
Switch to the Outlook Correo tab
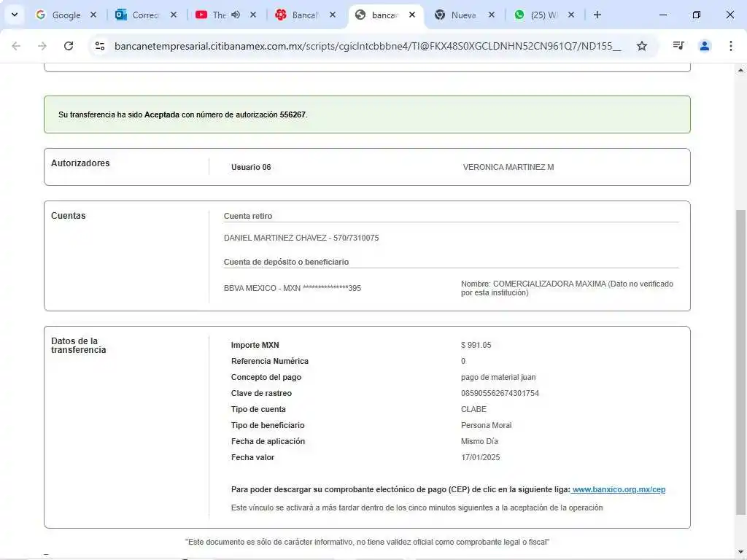point(140,15)
